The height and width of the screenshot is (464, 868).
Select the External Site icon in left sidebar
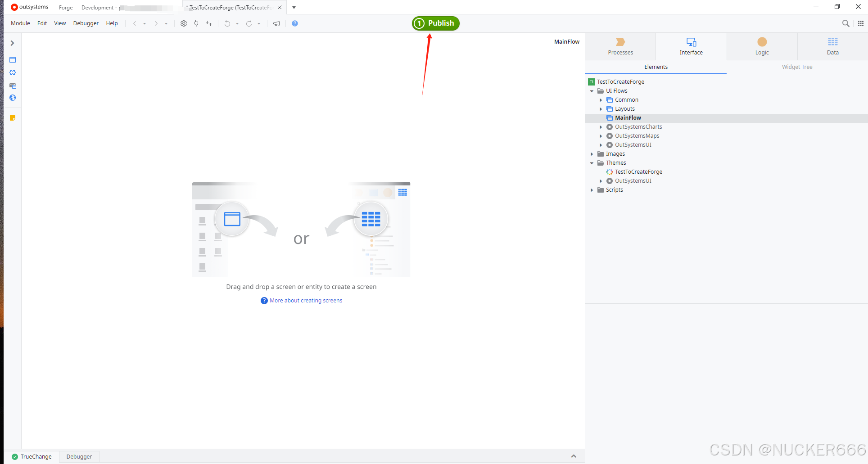coord(13,86)
